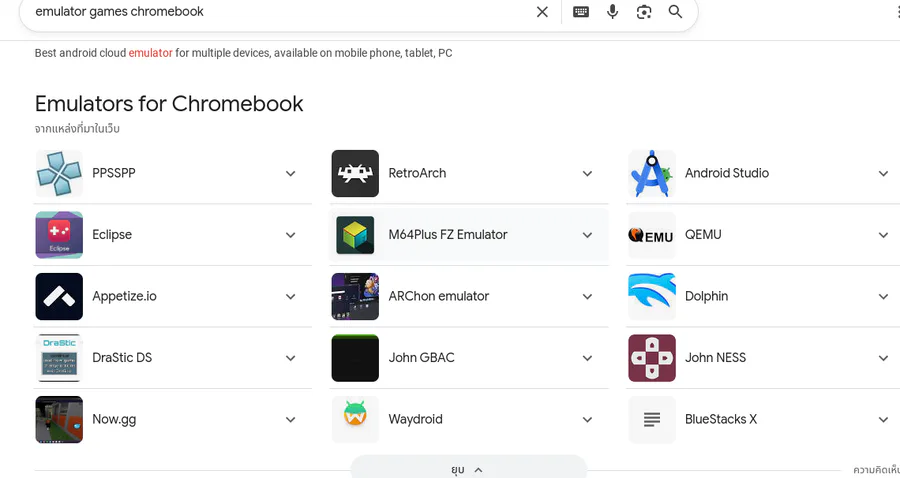The image size is (900, 478).
Task: Click the Dolphin emulator icon
Action: pos(652,296)
